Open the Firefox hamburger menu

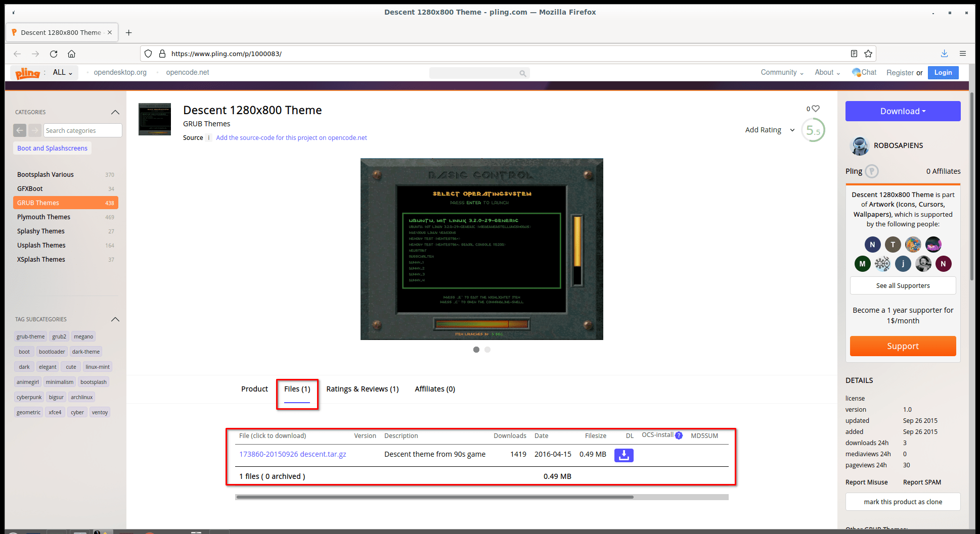coord(963,53)
